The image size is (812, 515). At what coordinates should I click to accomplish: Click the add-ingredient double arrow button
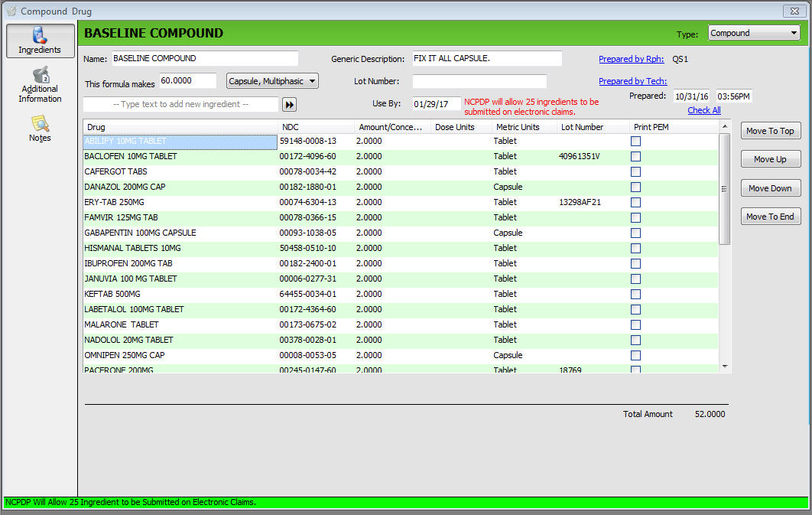click(x=290, y=105)
